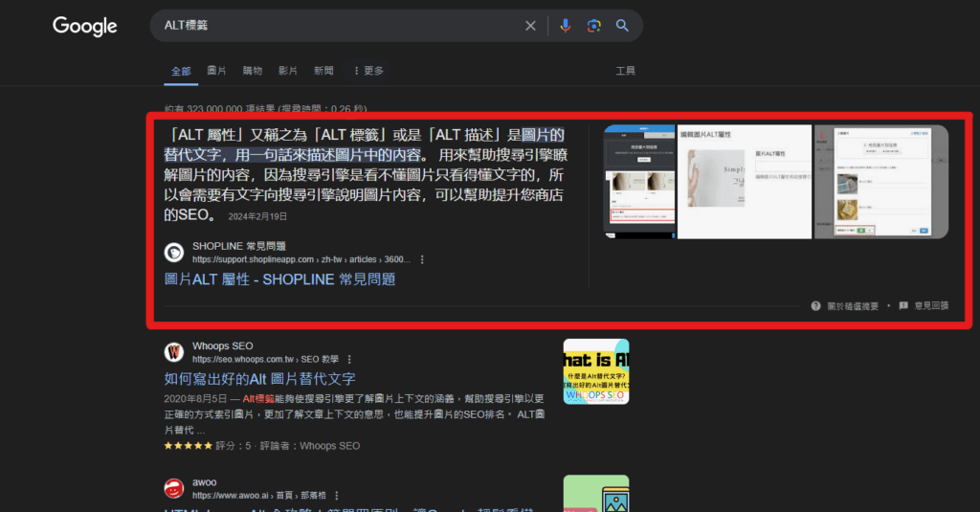Clear the search box with X icon
Viewport: 980px width, 512px height.
coord(530,26)
